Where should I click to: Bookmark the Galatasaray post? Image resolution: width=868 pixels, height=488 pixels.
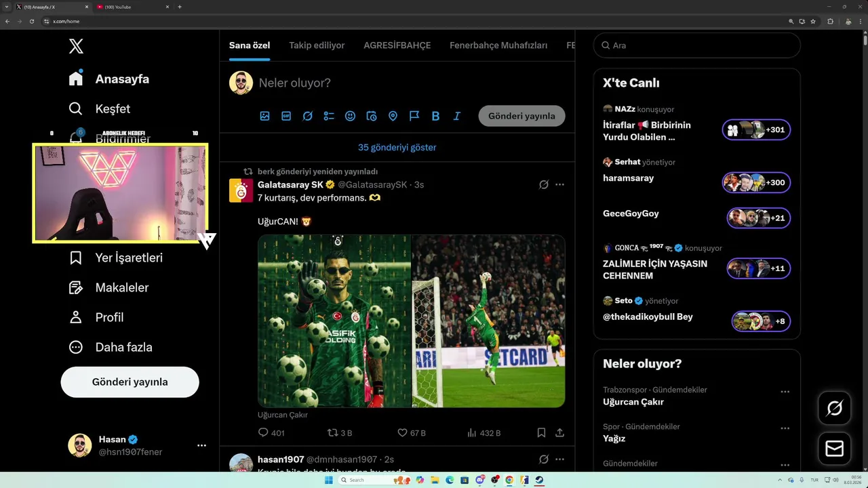pos(541,432)
